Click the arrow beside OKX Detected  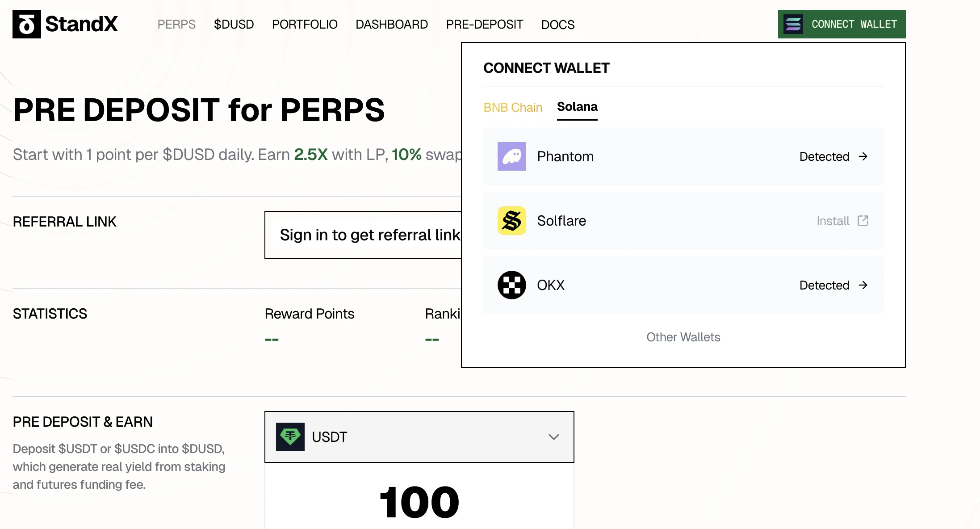[x=864, y=285]
